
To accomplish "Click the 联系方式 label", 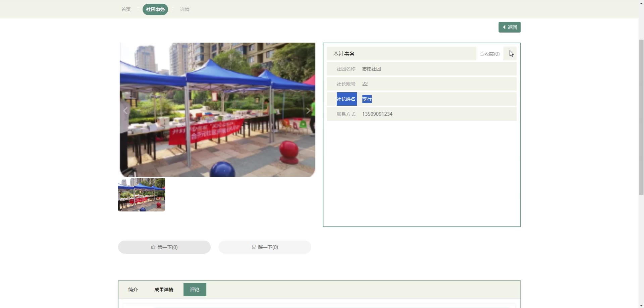I will [346, 114].
